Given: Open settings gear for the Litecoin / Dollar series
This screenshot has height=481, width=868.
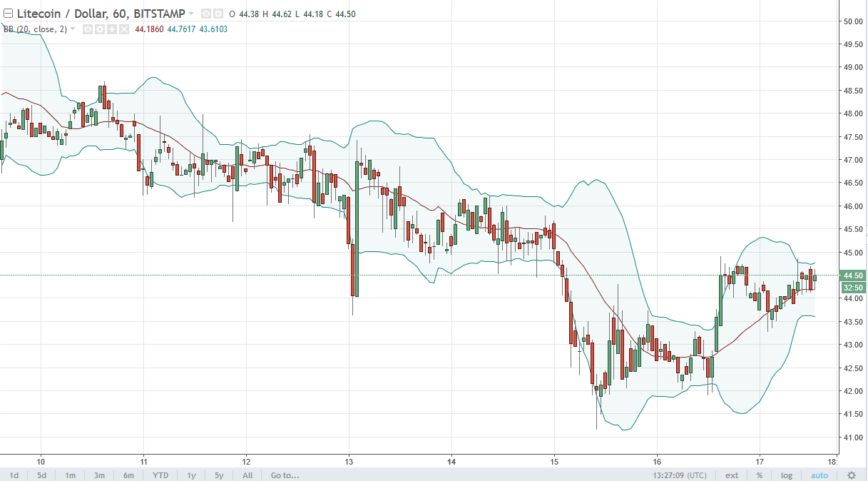Looking at the screenshot, I should pos(218,14).
